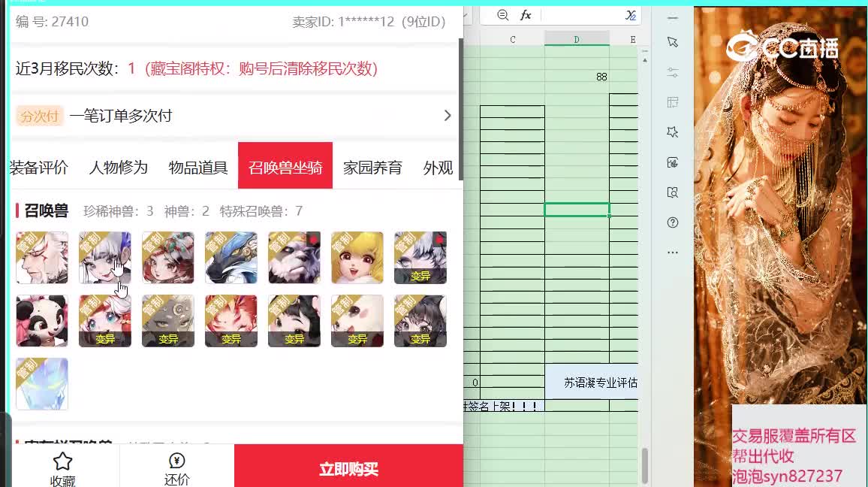The width and height of the screenshot is (868, 487).
Task: Open the picture/chart icon in sidebar
Action: pyautogui.click(x=673, y=162)
